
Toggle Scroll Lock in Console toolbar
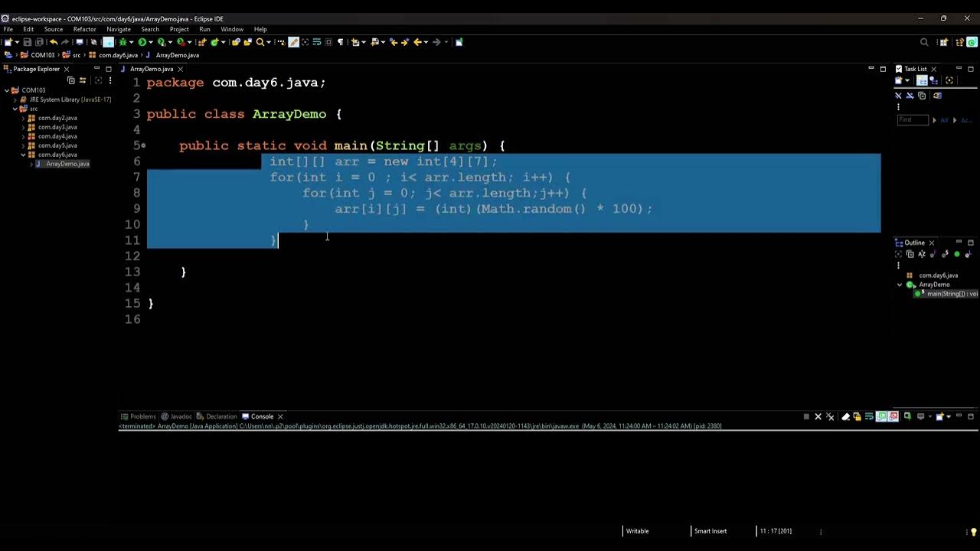pos(857,416)
